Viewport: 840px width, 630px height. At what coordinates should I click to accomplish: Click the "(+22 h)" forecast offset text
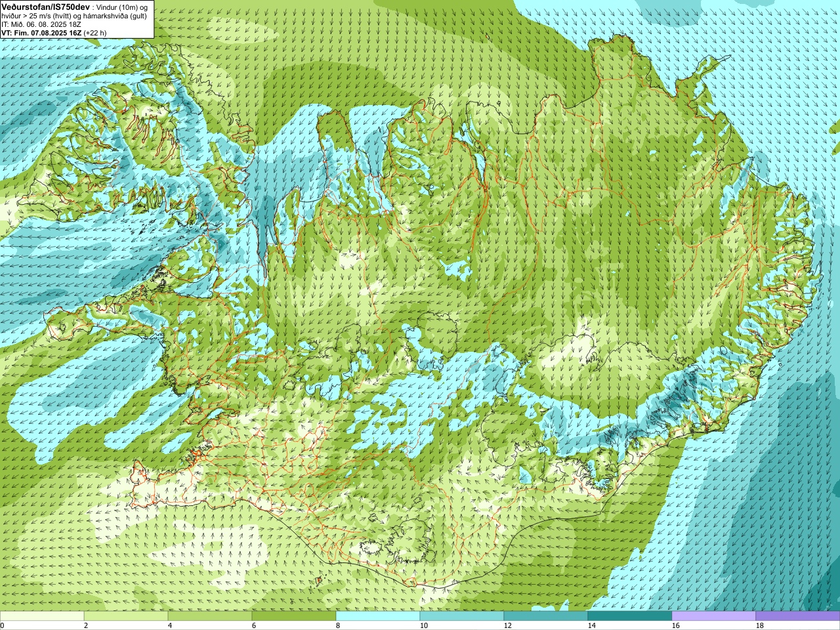point(95,33)
